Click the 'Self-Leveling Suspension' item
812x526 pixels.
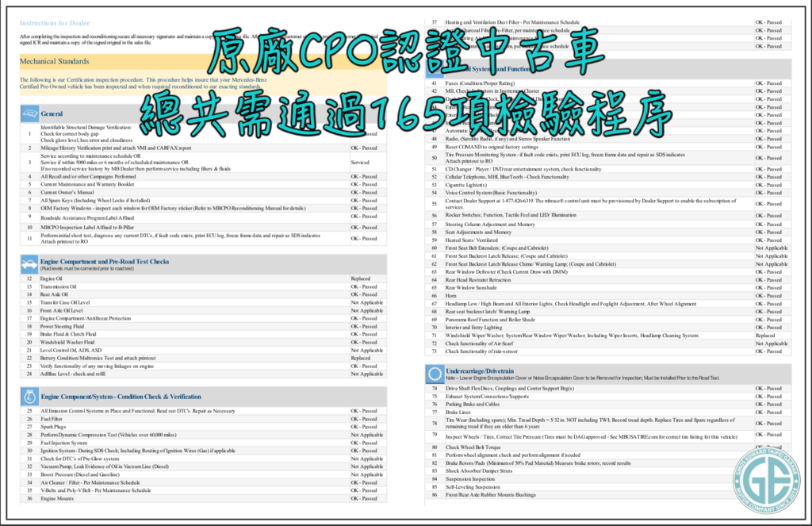473,487
